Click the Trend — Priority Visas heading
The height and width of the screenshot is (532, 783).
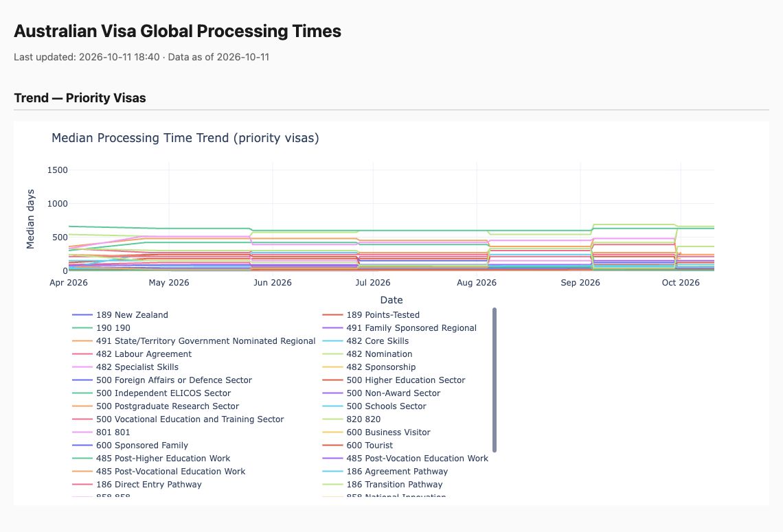[x=80, y=97]
